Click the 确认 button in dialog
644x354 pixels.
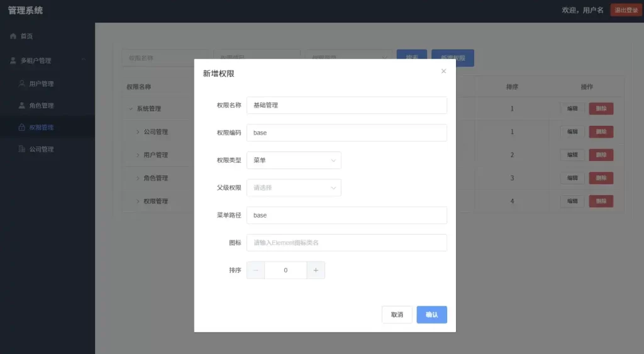pyautogui.click(x=431, y=314)
